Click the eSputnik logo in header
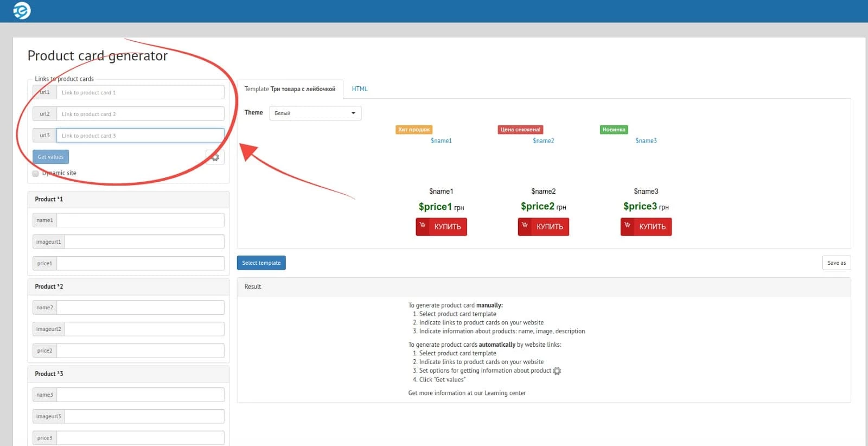This screenshot has width=868, height=446. click(22, 10)
